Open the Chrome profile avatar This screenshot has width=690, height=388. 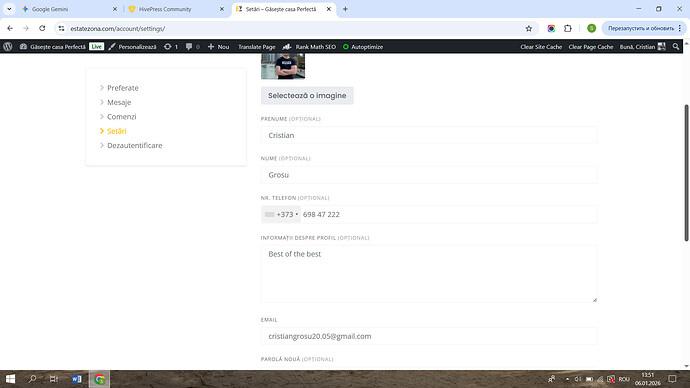591,28
